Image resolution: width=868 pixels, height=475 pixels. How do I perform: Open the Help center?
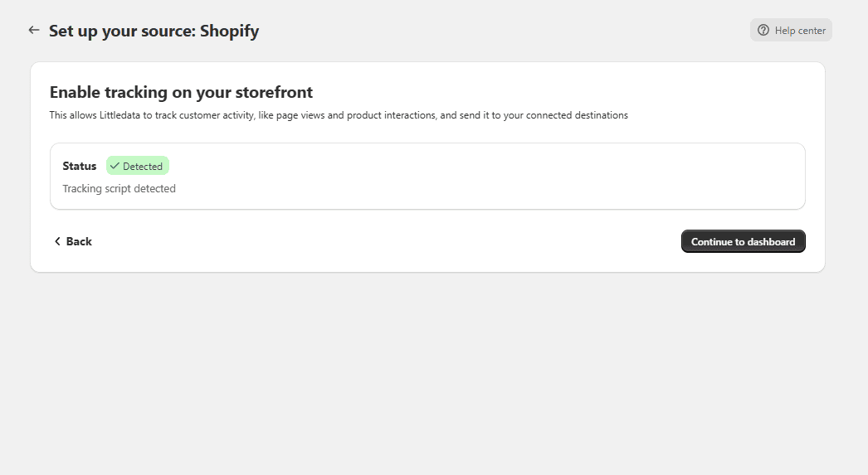point(791,31)
